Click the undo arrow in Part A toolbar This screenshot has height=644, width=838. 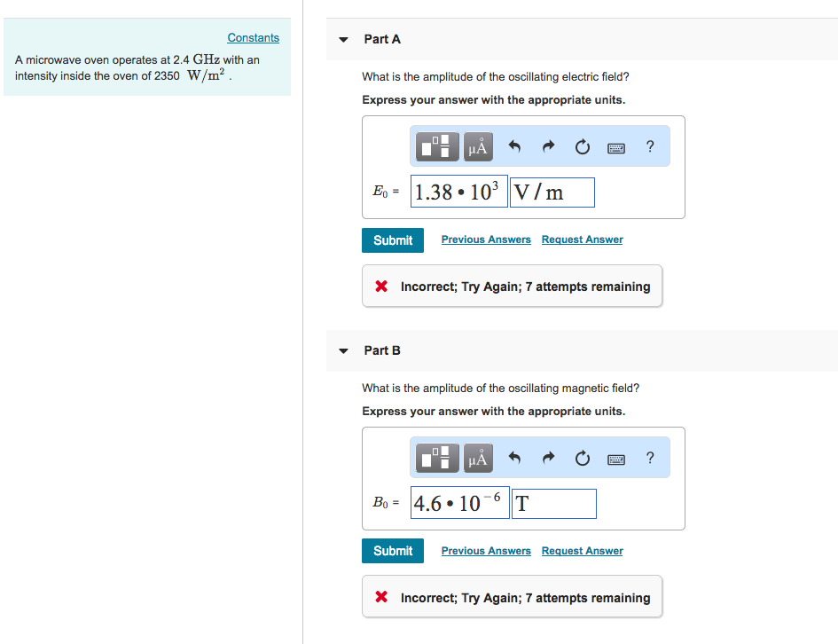(514, 147)
